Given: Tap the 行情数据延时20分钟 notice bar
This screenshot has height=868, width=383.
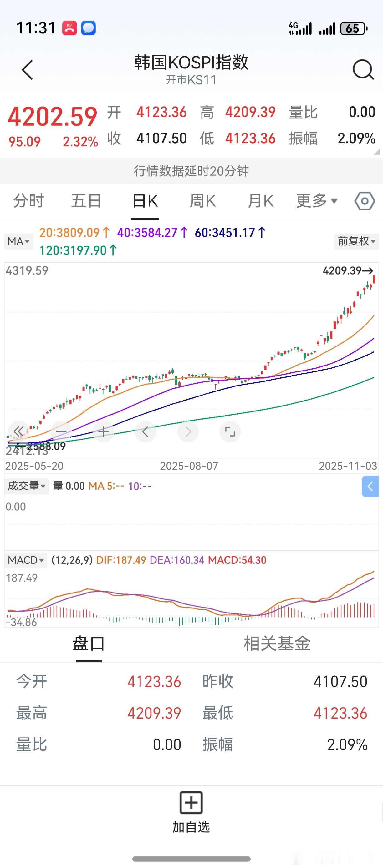Looking at the screenshot, I should pos(191,171).
